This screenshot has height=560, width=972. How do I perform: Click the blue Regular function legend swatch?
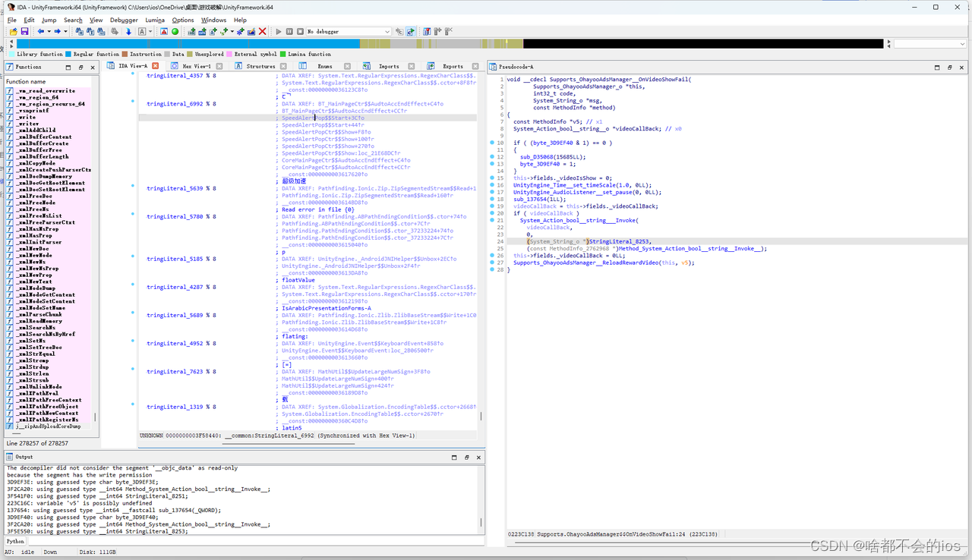[x=68, y=54]
